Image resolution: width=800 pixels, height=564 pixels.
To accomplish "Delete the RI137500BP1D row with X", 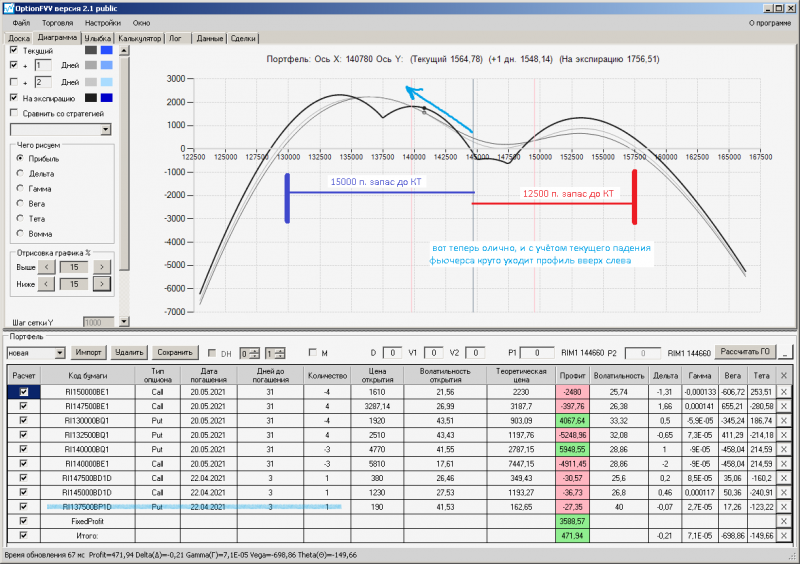I will pos(784,507).
